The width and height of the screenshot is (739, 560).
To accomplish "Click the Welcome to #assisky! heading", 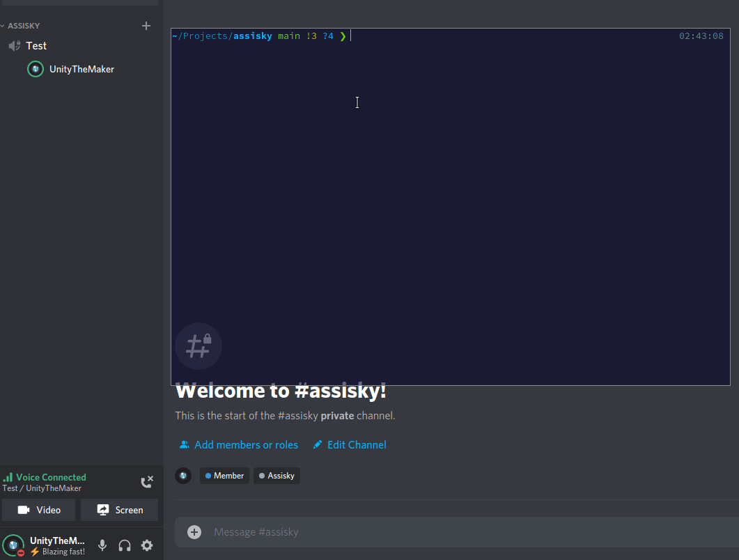I will [x=281, y=391].
